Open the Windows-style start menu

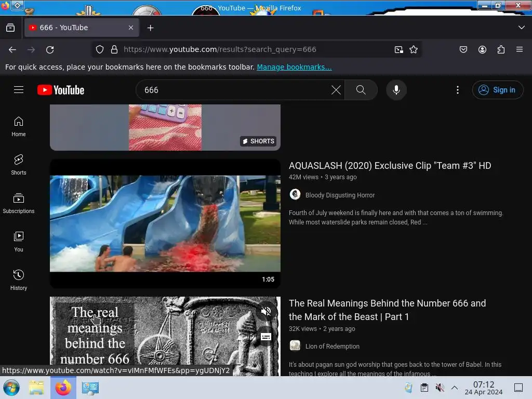pyautogui.click(x=11, y=388)
